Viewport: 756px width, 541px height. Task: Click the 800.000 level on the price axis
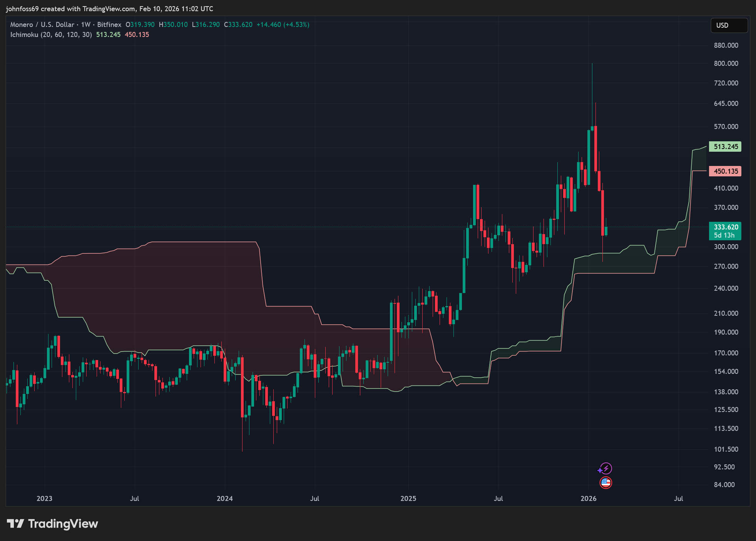726,64
